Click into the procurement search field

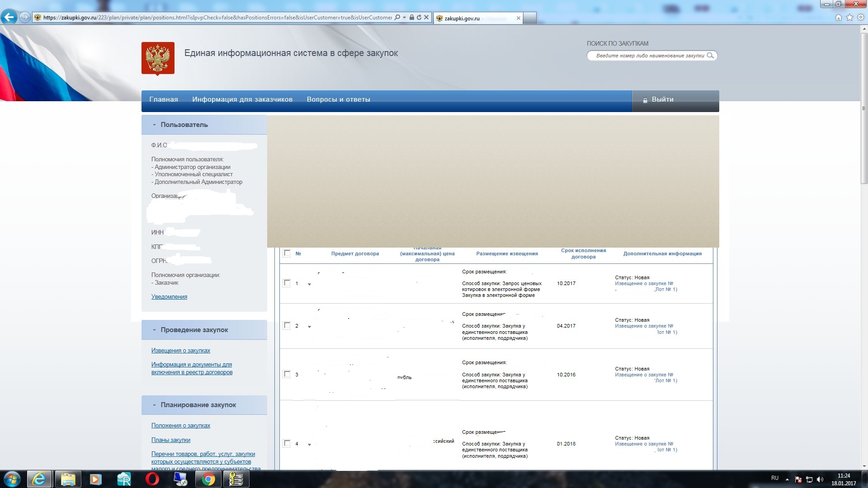click(649, 56)
